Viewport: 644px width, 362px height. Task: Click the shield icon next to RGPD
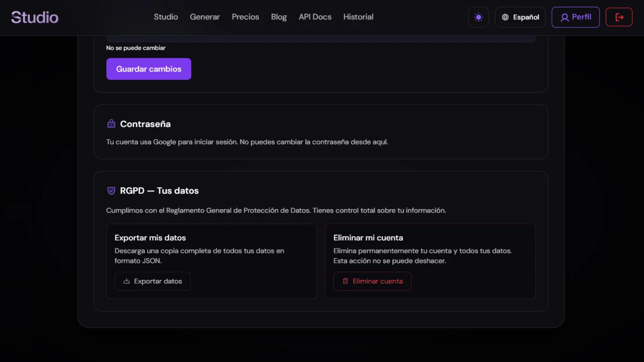pos(111,190)
